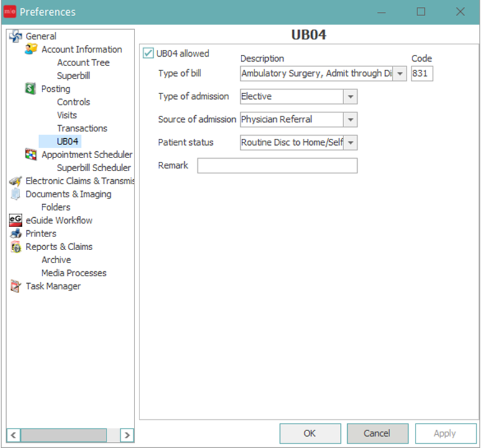
Task: Click the Remark text field
Action: pyautogui.click(x=277, y=166)
